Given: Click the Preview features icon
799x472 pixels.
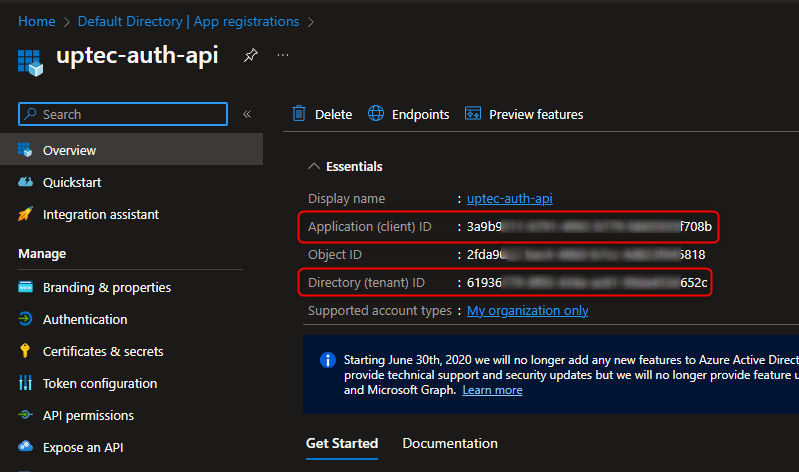Looking at the screenshot, I should click(474, 114).
